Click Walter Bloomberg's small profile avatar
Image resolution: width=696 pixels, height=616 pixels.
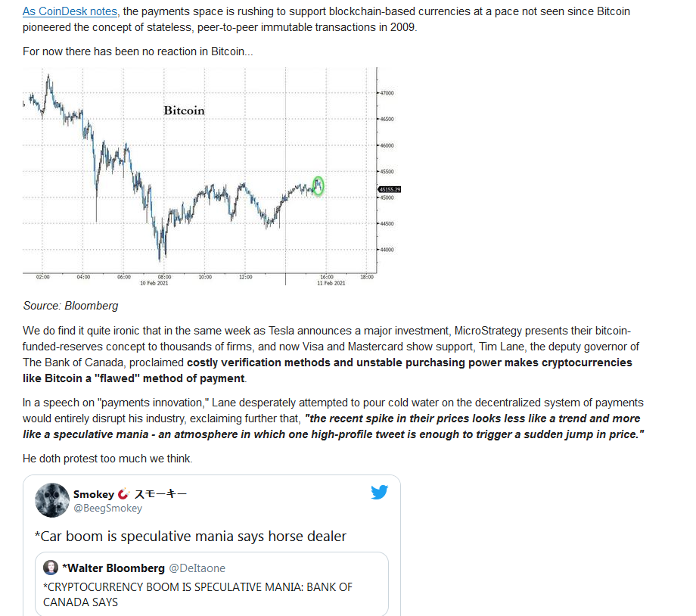coord(51,568)
